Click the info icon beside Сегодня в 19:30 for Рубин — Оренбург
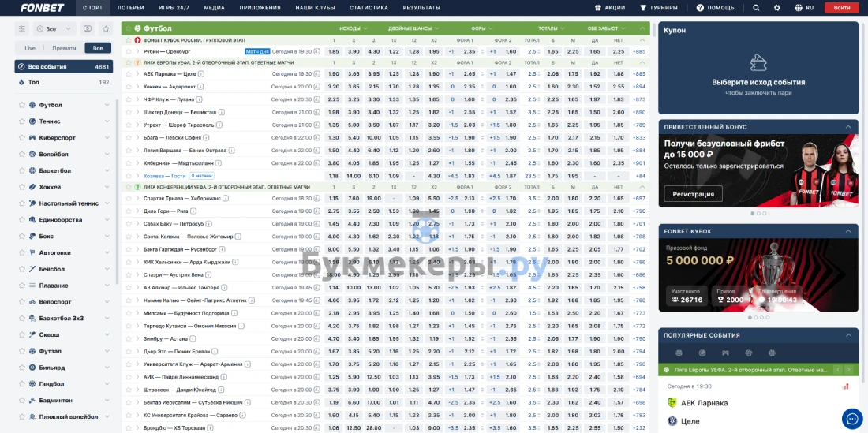Screen dimensions: 868x433 316,51
